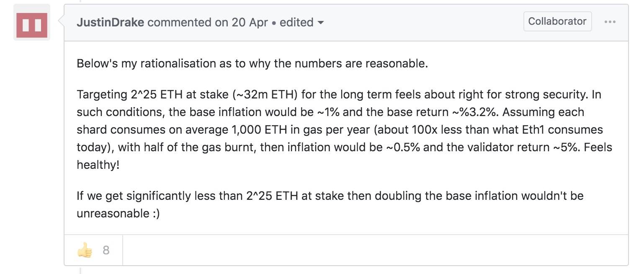Viewport: 644px width, 274px height.
Task: Click the word 'commented' in header
Action: (180, 22)
